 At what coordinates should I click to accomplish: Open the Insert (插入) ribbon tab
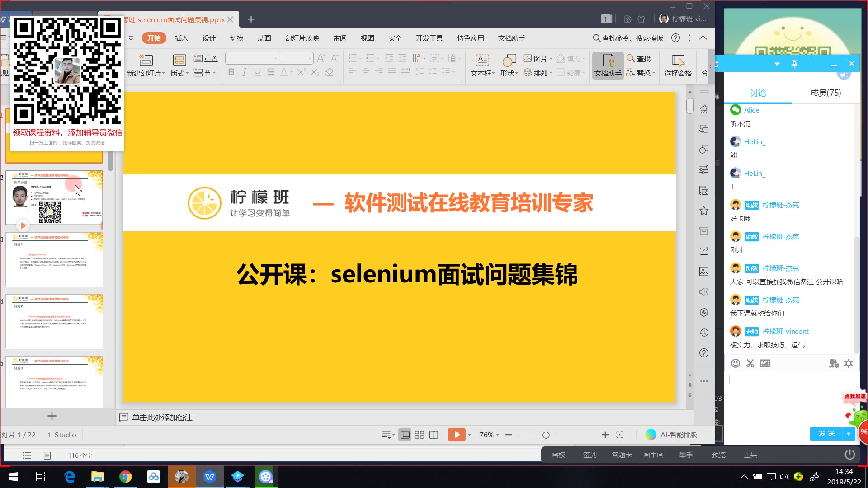coord(181,38)
